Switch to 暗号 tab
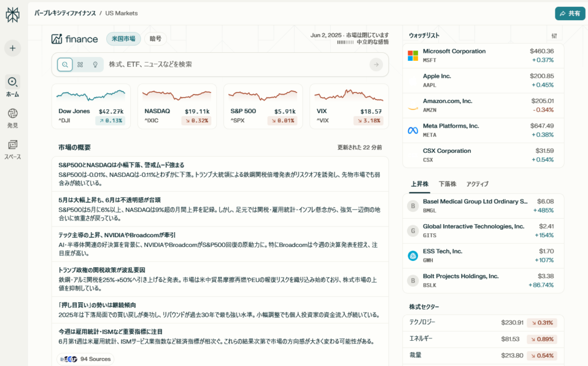This screenshot has width=588, height=366. (x=156, y=38)
